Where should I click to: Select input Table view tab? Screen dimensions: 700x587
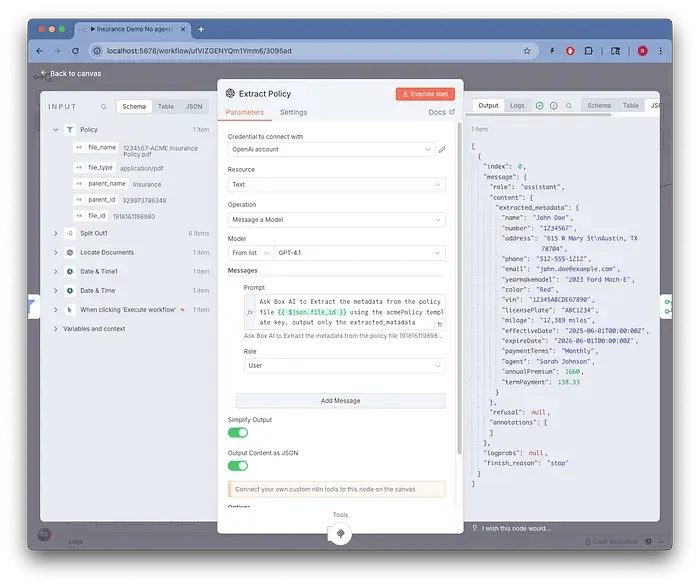(x=166, y=107)
